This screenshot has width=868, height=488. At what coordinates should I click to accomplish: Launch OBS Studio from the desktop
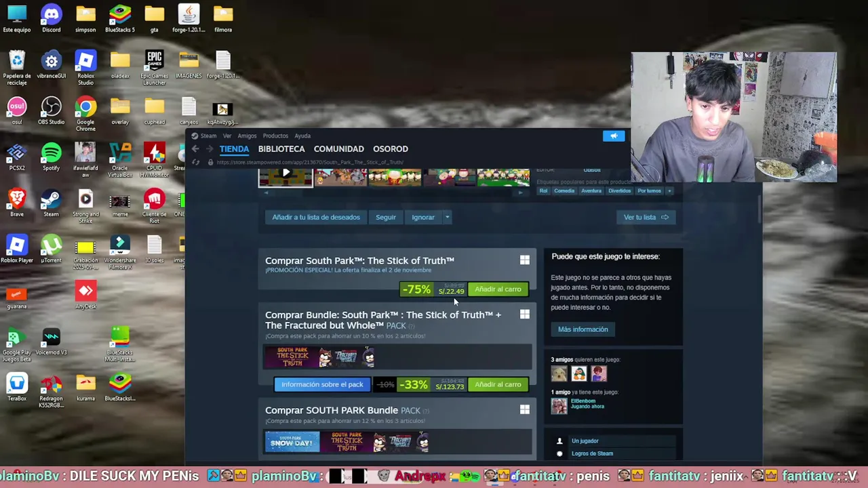coord(51,111)
